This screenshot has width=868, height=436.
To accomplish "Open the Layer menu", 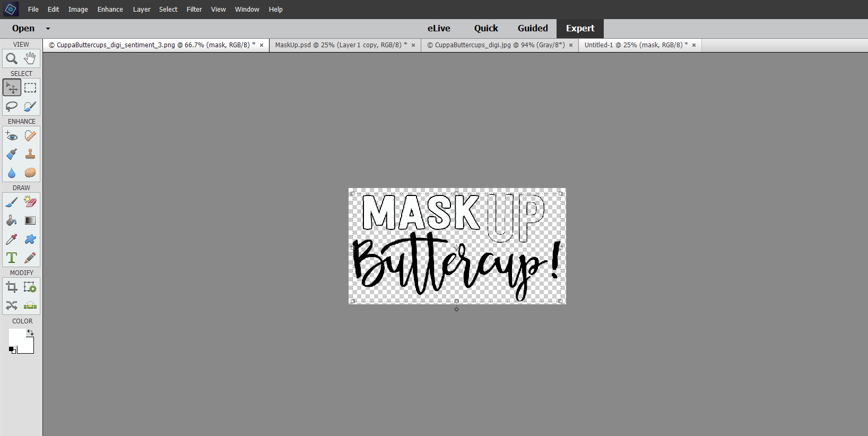I will click(142, 10).
